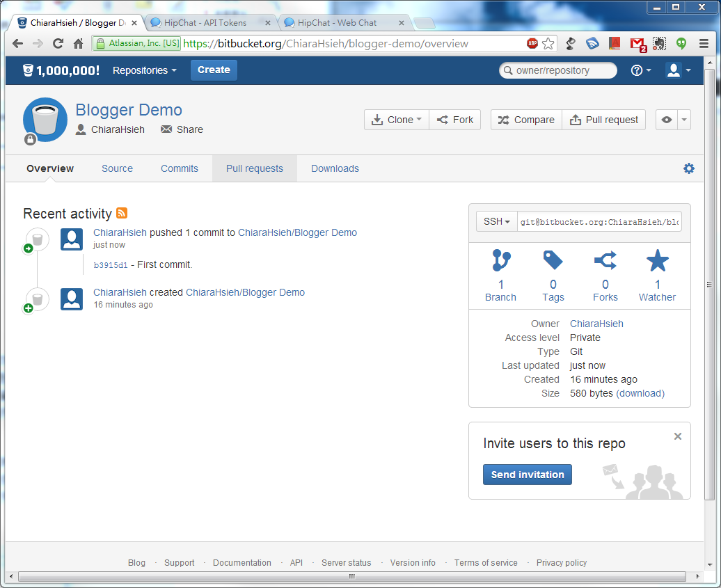Toggle watching repository with eye button
This screenshot has height=588, width=721.
pos(666,120)
